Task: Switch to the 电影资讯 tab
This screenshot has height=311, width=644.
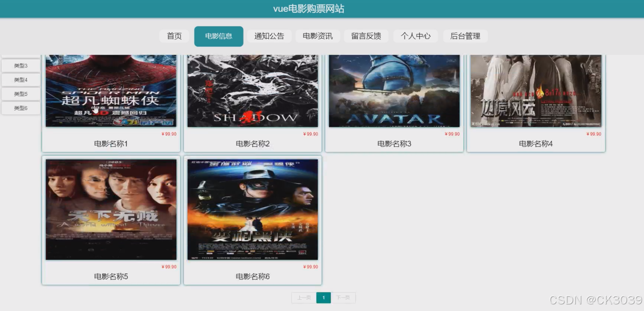Action: pos(318,36)
